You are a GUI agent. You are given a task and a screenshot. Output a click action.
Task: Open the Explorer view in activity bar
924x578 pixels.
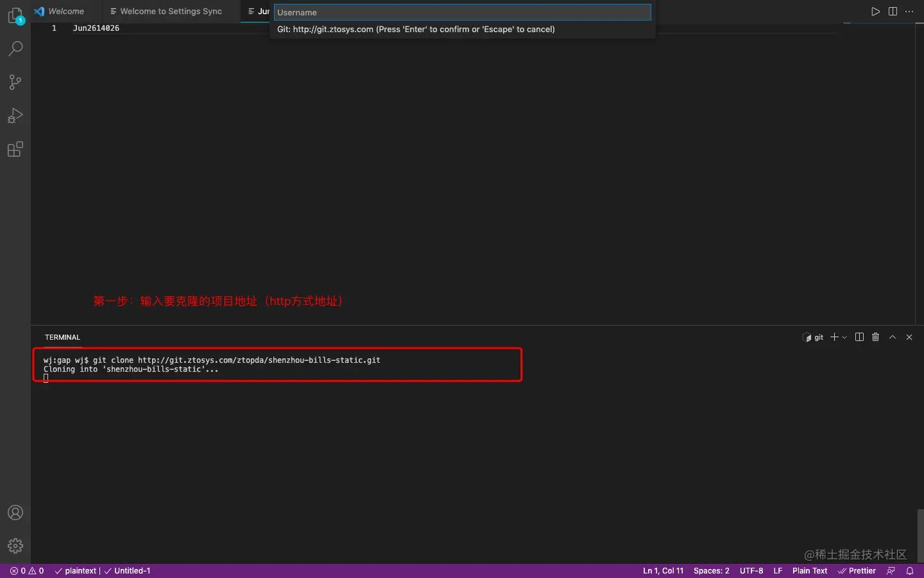[x=15, y=15]
